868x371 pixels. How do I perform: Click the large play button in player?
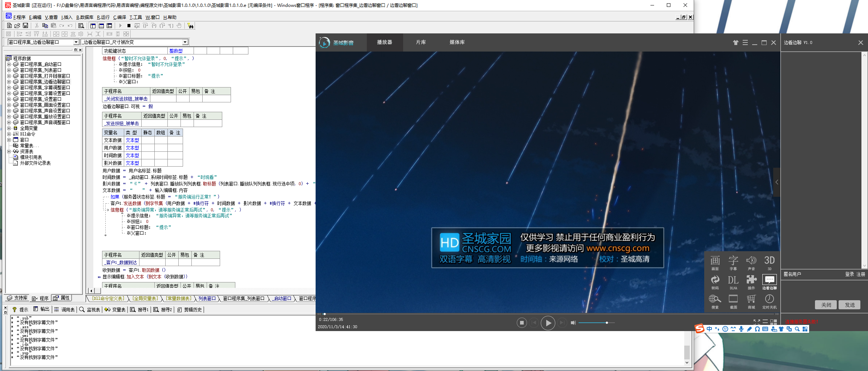pyautogui.click(x=548, y=323)
